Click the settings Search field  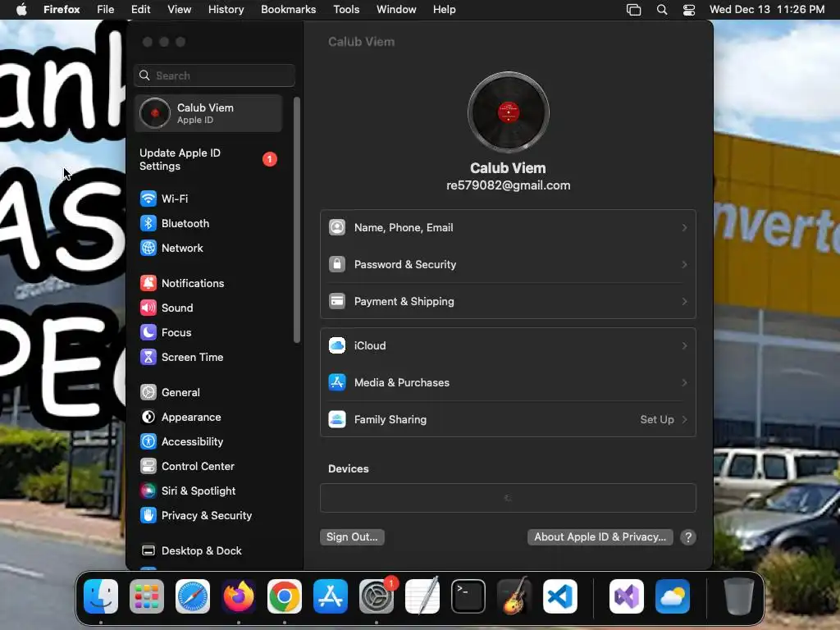(214, 75)
